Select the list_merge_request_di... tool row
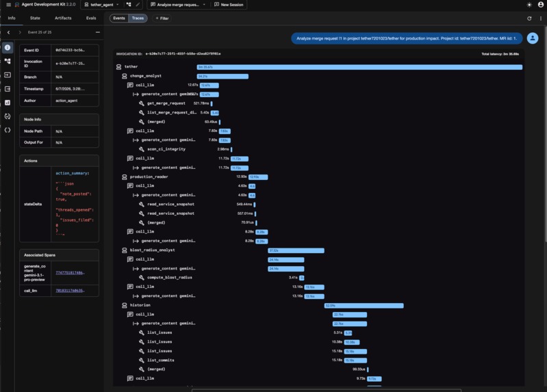The image size is (547, 392). click(319, 113)
